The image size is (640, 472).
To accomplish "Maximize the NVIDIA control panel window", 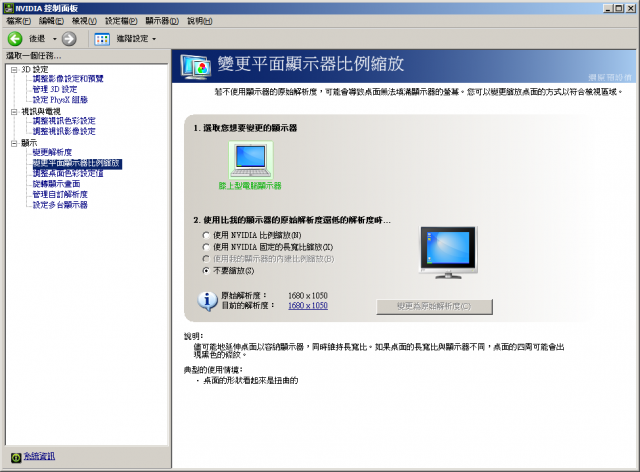I will [x=619, y=8].
